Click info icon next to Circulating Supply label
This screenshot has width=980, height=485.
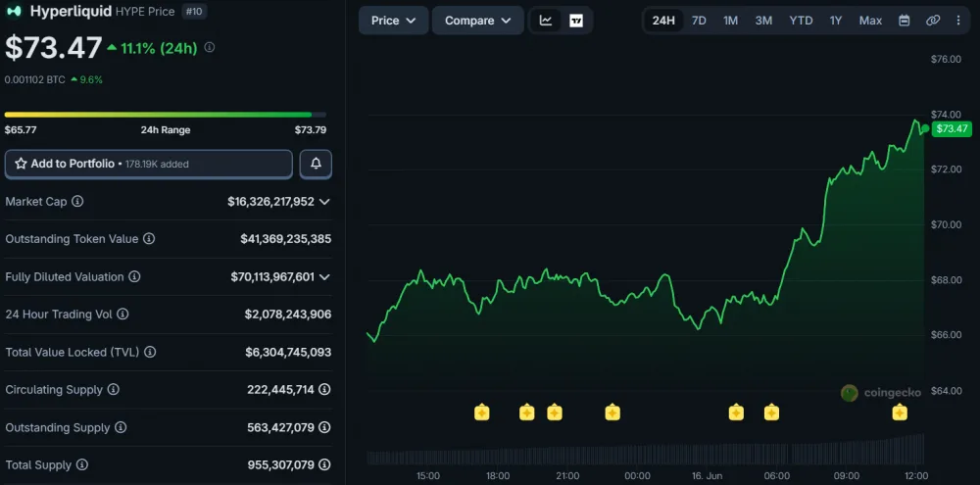coord(113,389)
